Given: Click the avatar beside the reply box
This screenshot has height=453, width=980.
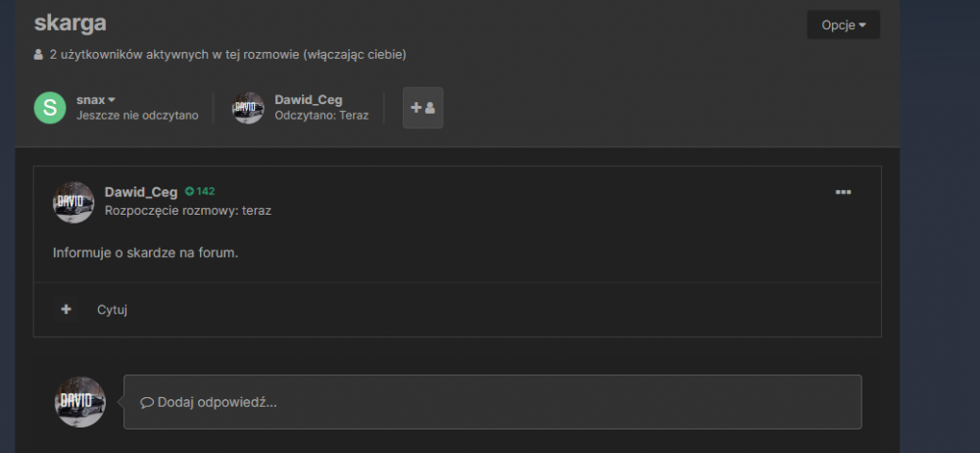Looking at the screenshot, I should (80, 402).
